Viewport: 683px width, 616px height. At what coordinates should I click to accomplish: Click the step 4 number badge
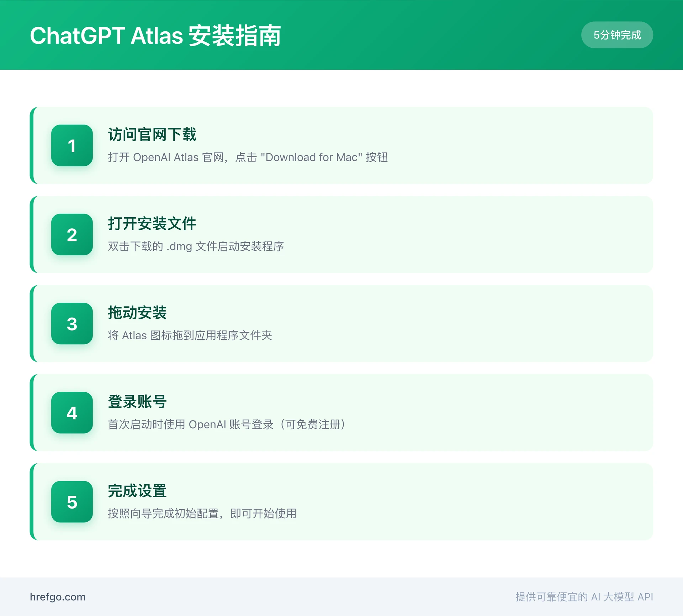[x=72, y=413]
